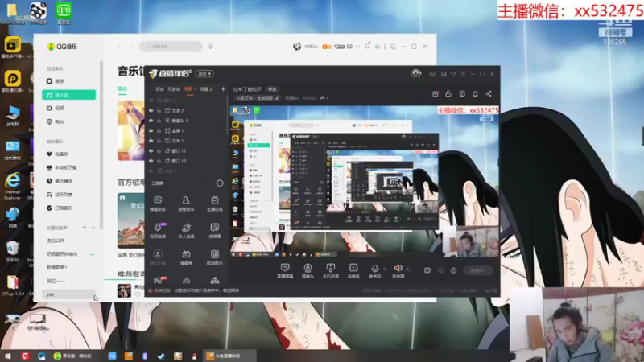
Task: Click the unlock padlock toolbar icon
Action: pyautogui.click(x=448, y=93)
